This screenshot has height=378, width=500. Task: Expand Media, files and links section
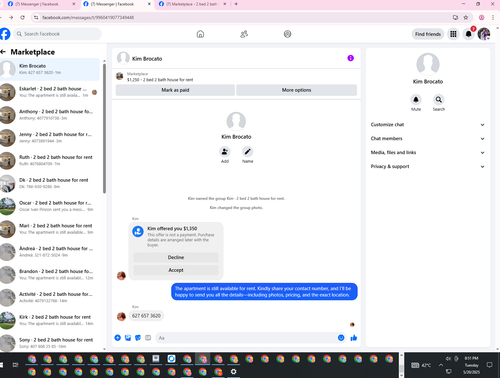pyautogui.click(x=428, y=153)
